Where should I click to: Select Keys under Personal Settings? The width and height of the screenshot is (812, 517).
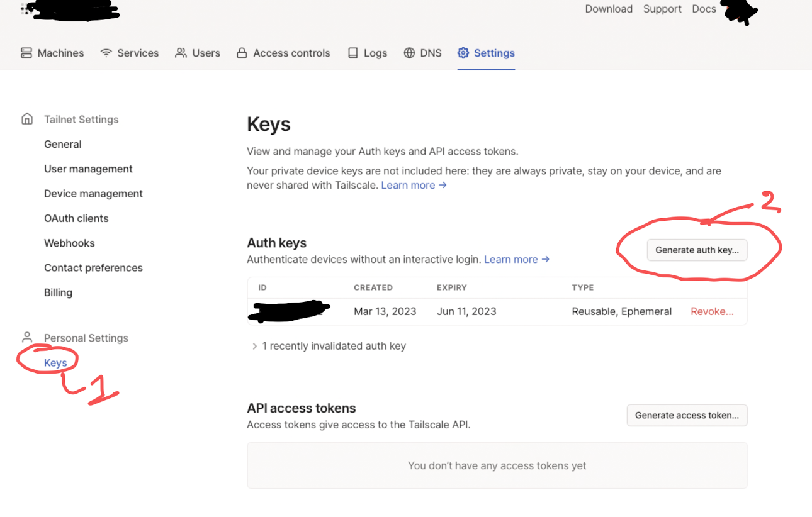(55, 363)
